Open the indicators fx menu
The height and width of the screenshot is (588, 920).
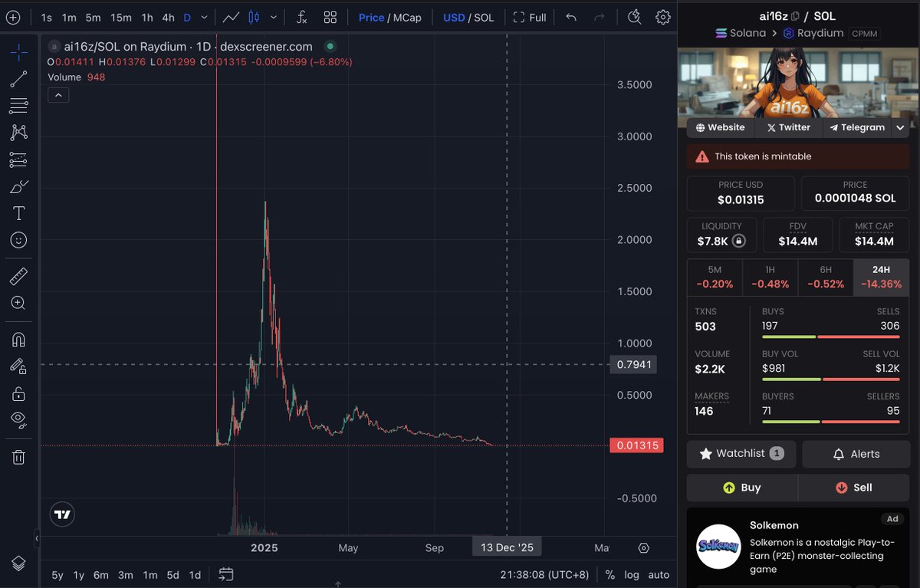tap(302, 17)
